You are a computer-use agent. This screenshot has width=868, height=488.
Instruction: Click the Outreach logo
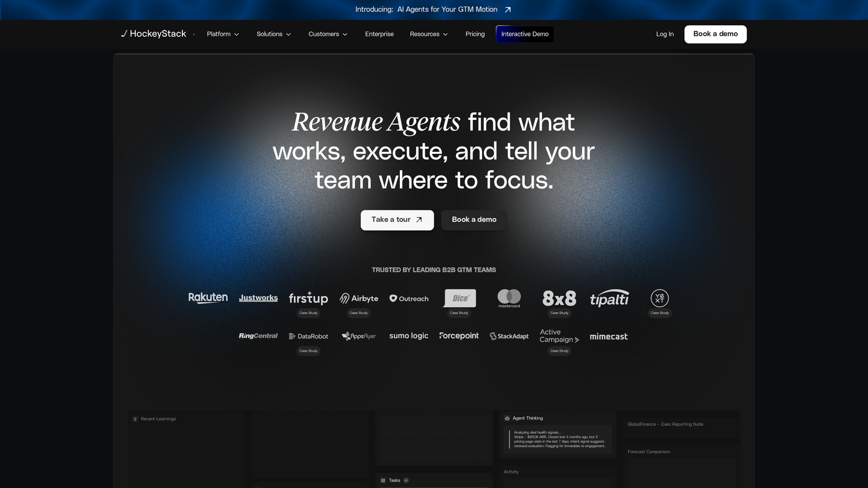409,298
